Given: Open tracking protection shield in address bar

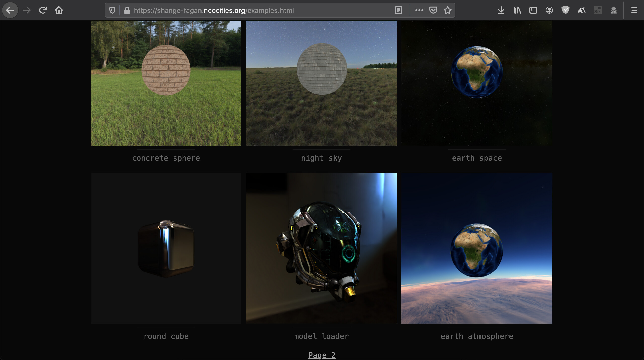Looking at the screenshot, I should click(112, 10).
